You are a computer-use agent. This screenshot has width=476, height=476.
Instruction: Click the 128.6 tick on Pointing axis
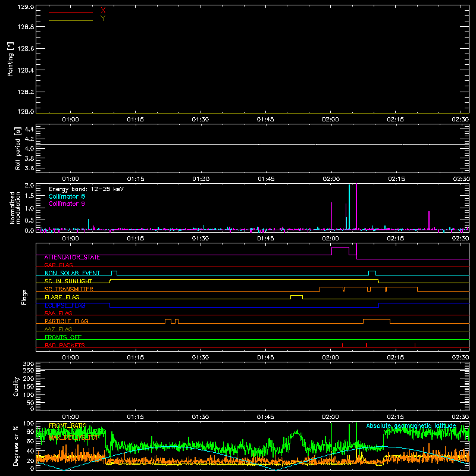26,49
